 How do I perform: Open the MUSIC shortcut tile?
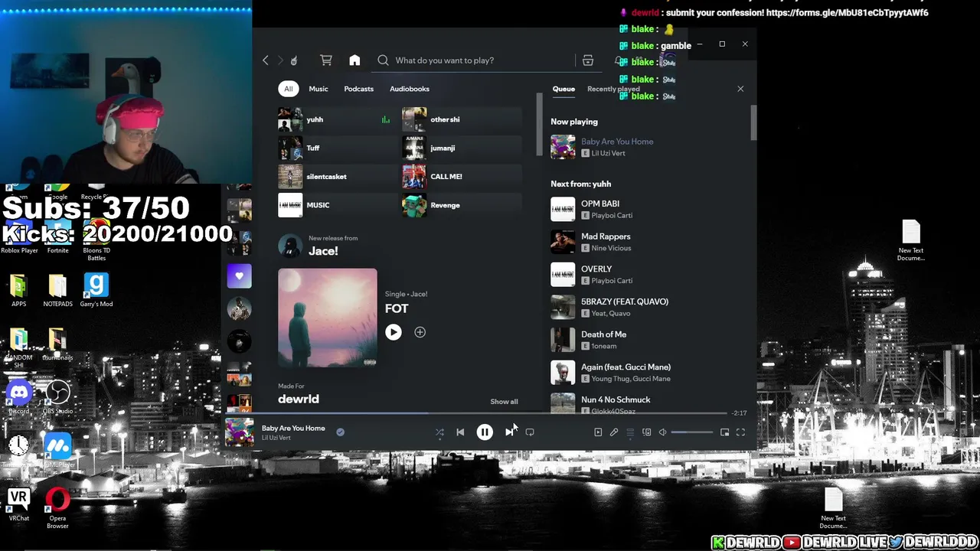coord(335,205)
